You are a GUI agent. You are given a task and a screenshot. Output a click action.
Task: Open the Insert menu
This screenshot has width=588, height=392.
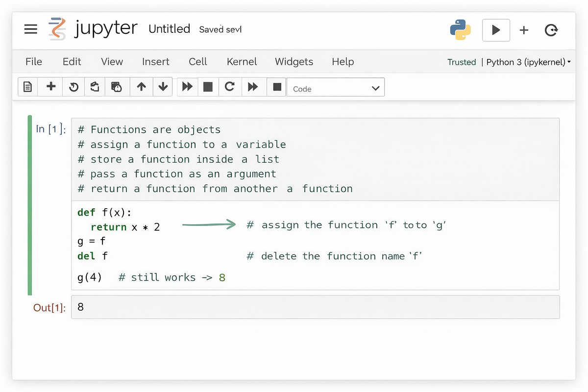pos(156,62)
